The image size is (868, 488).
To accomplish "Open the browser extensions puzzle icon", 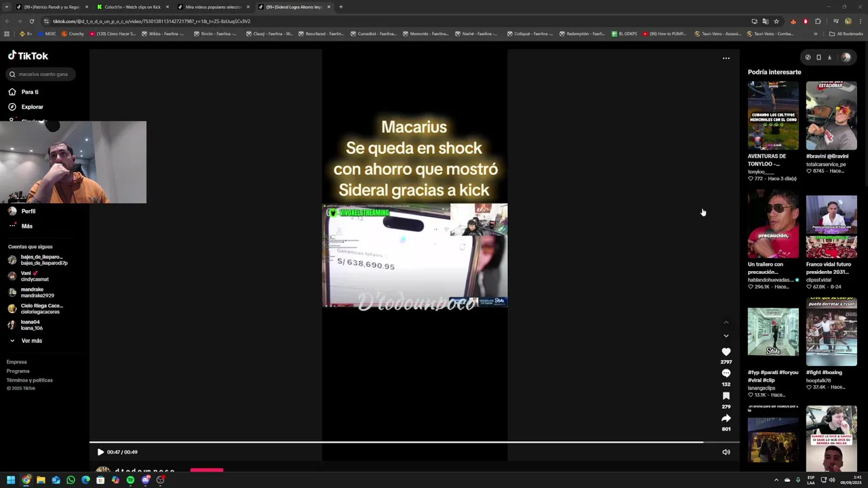I will tap(818, 21).
